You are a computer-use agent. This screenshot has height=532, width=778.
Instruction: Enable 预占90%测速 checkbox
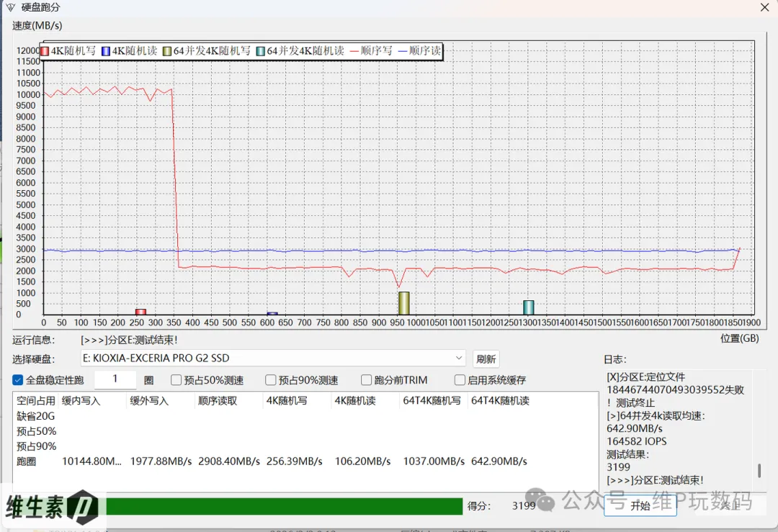click(x=270, y=380)
